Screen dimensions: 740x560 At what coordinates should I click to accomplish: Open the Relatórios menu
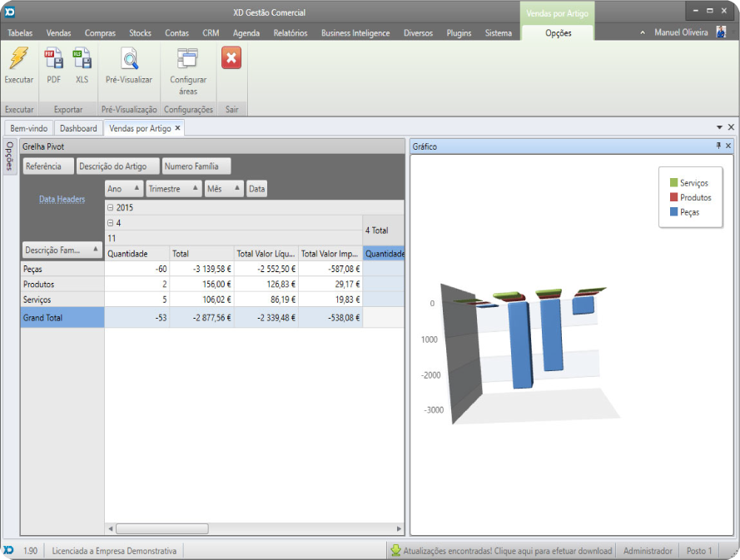pyautogui.click(x=291, y=33)
